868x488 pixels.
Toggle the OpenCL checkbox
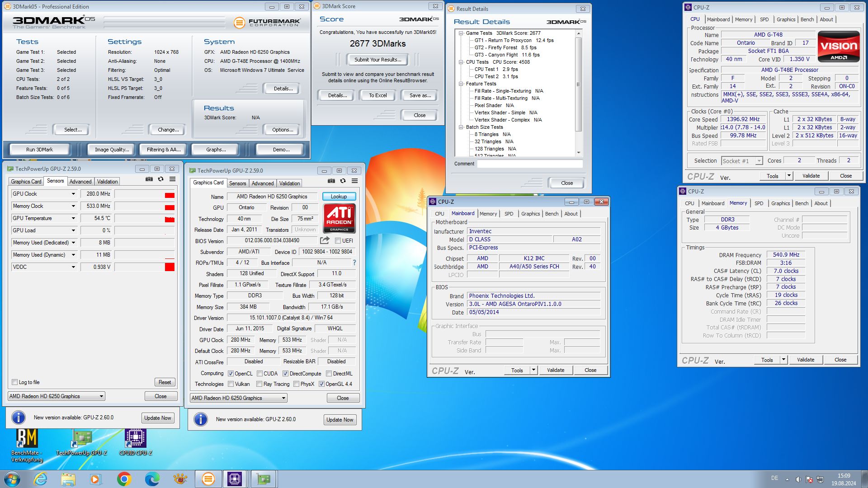pyautogui.click(x=231, y=374)
